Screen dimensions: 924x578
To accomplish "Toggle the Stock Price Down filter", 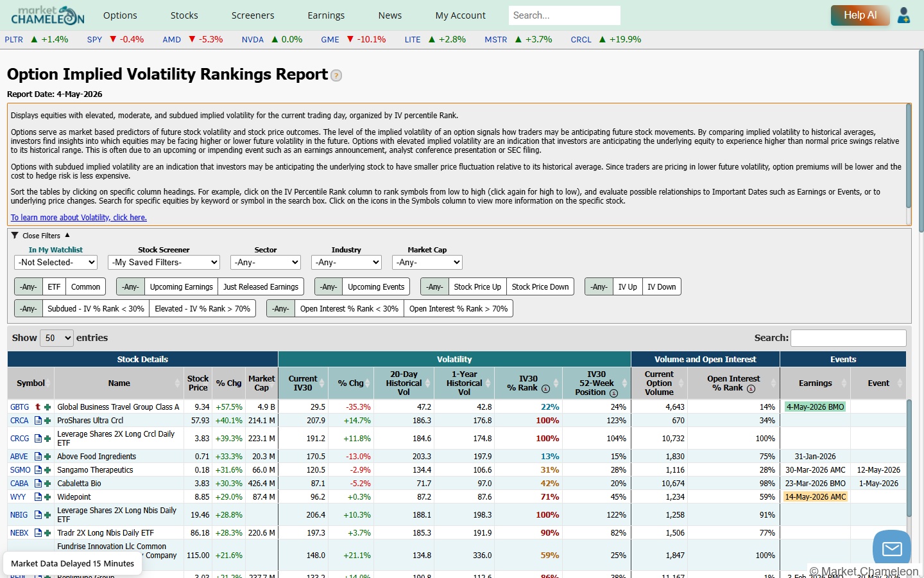I will point(540,287).
